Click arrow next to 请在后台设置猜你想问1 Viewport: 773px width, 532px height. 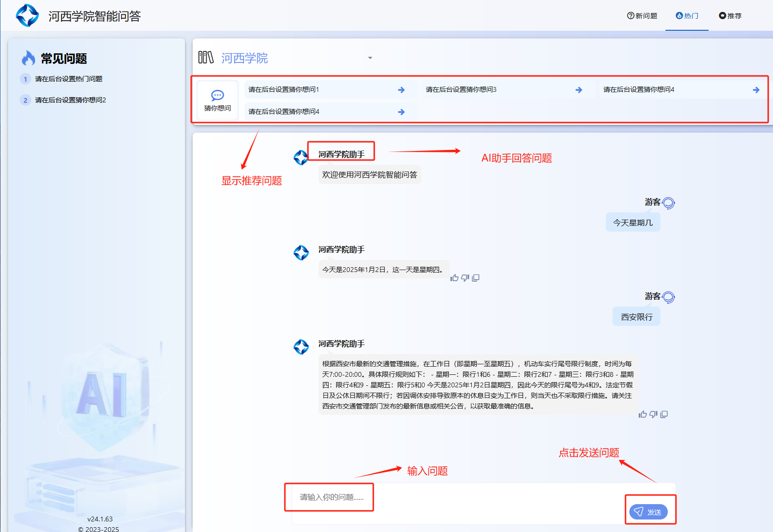pos(401,90)
